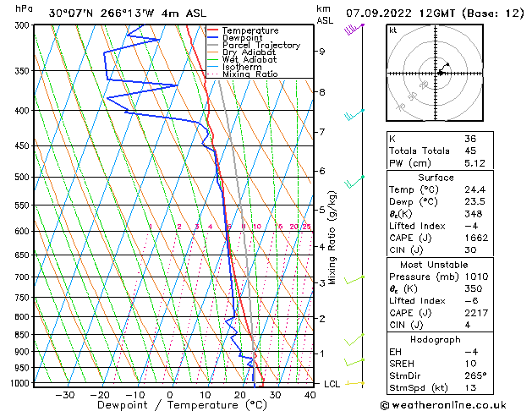Click the 'Dewpoint / Temperature (°C)' axis title
The height and width of the screenshot is (411, 532).
coord(182,405)
